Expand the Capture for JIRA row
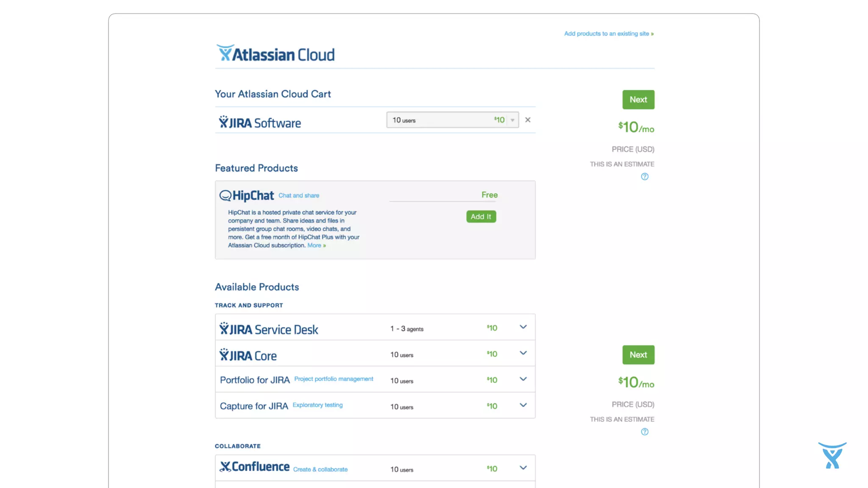The width and height of the screenshot is (868, 488). tap(523, 405)
